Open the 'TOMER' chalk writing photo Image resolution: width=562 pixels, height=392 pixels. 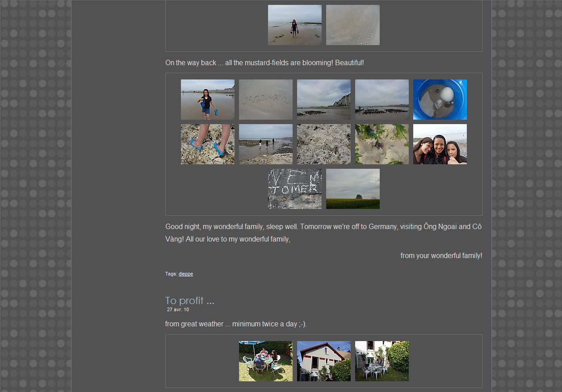click(x=294, y=189)
